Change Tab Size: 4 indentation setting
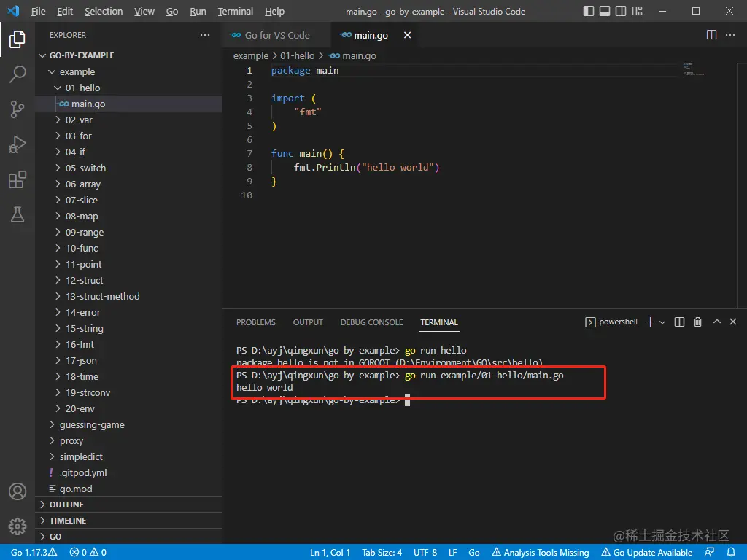Screen dimensions: 747x560 pos(382,553)
